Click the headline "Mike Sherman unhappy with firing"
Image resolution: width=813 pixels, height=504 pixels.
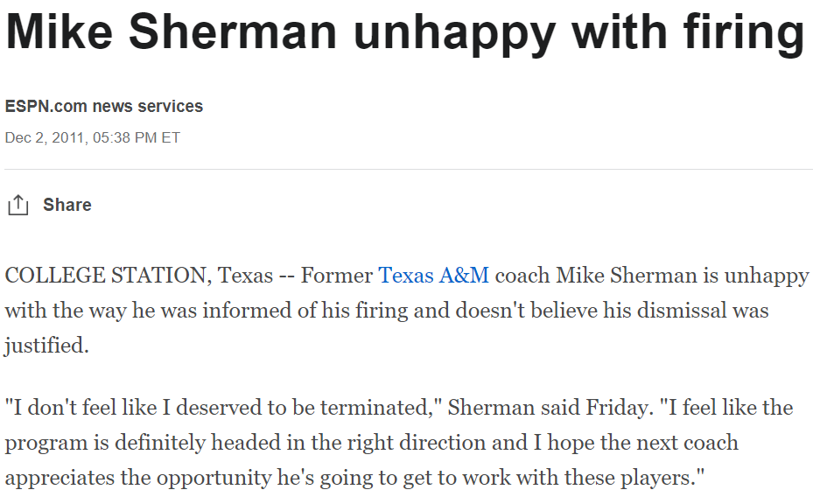[x=405, y=33]
